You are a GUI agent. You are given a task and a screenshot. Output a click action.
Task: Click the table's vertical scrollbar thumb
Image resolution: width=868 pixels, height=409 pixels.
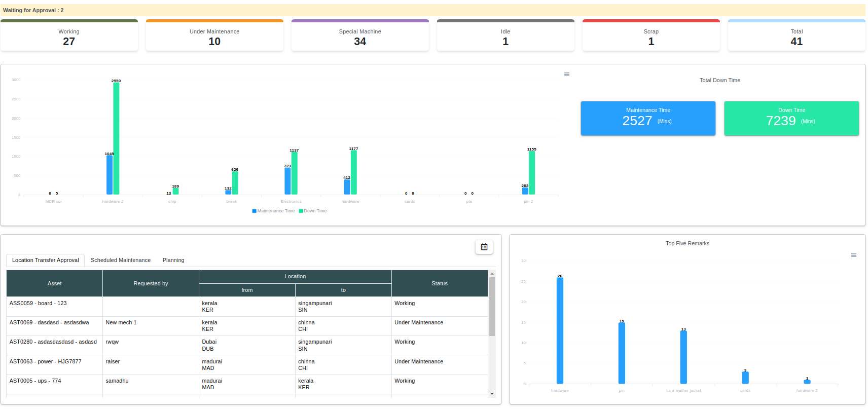(492, 307)
